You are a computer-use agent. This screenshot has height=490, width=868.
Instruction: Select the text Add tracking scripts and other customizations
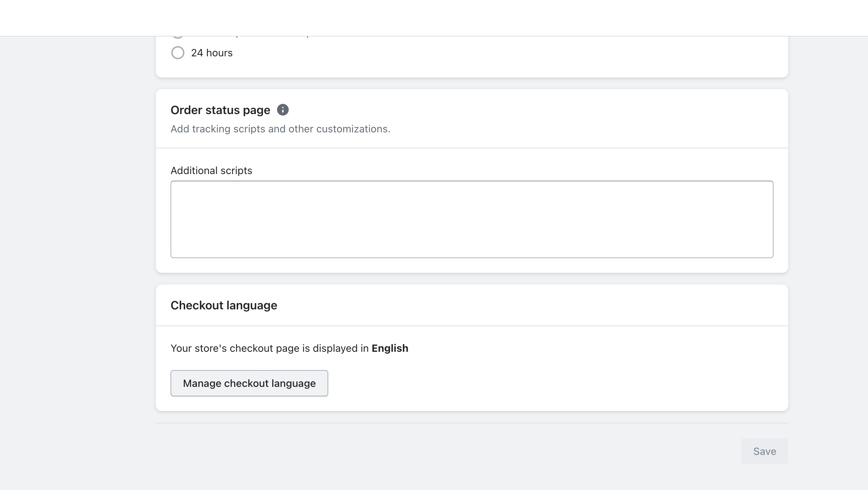click(x=280, y=129)
